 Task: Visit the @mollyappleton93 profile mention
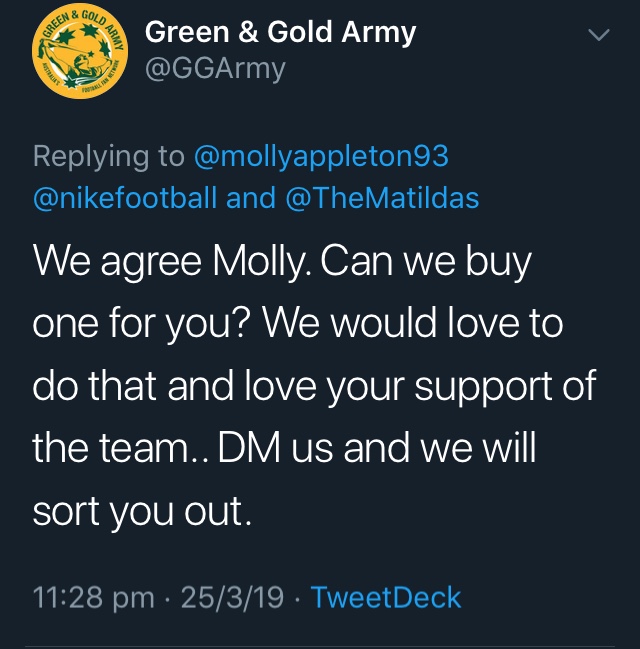(x=320, y=157)
